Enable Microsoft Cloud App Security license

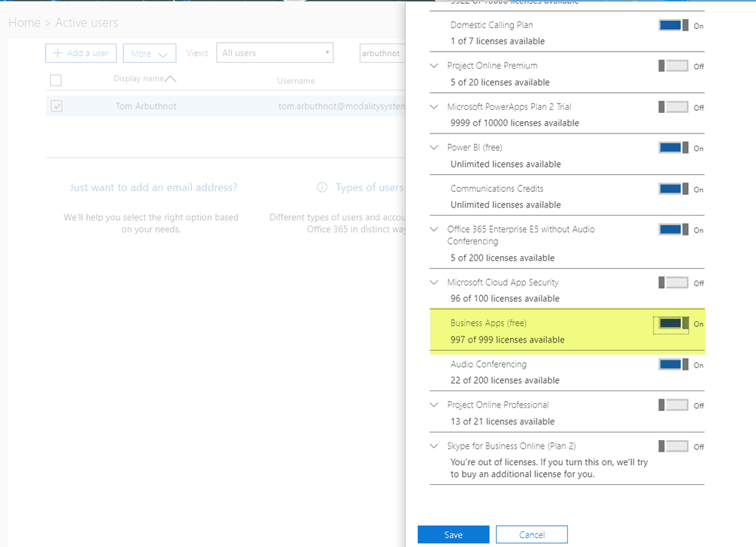coord(673,283)
